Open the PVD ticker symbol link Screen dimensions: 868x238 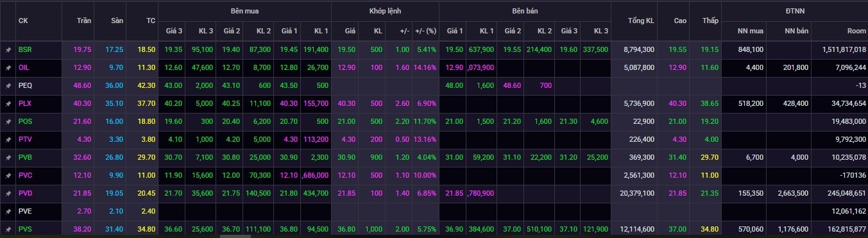point(25,193)
